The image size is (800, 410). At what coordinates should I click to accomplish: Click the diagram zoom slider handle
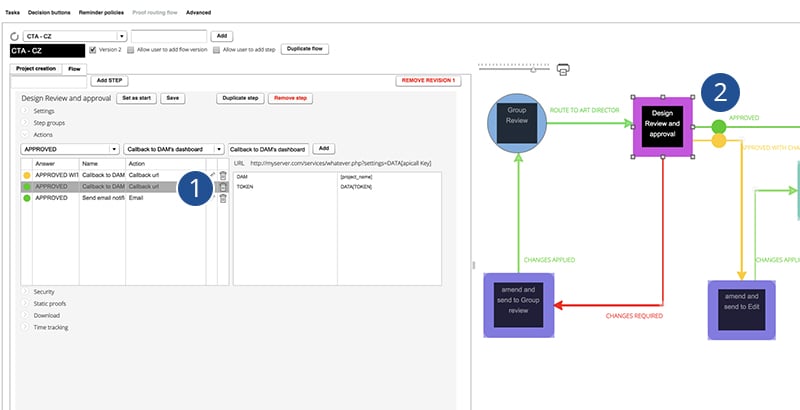click(533, 69)
